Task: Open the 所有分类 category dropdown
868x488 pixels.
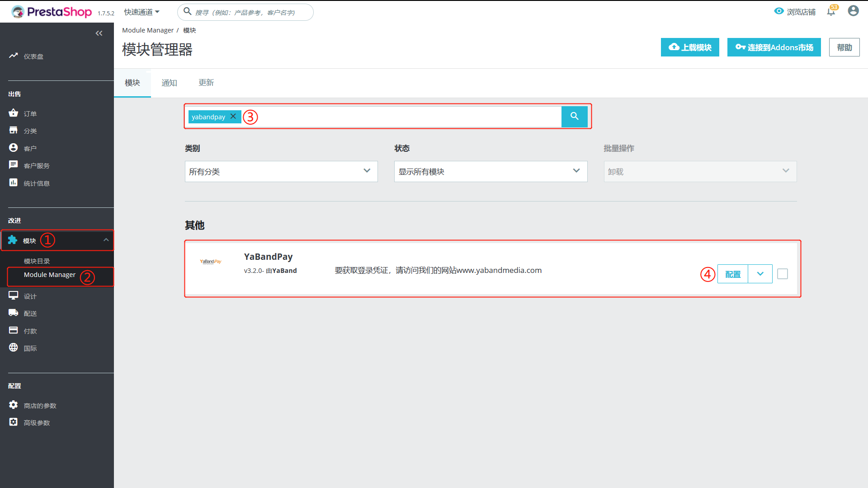Action: 281,171
